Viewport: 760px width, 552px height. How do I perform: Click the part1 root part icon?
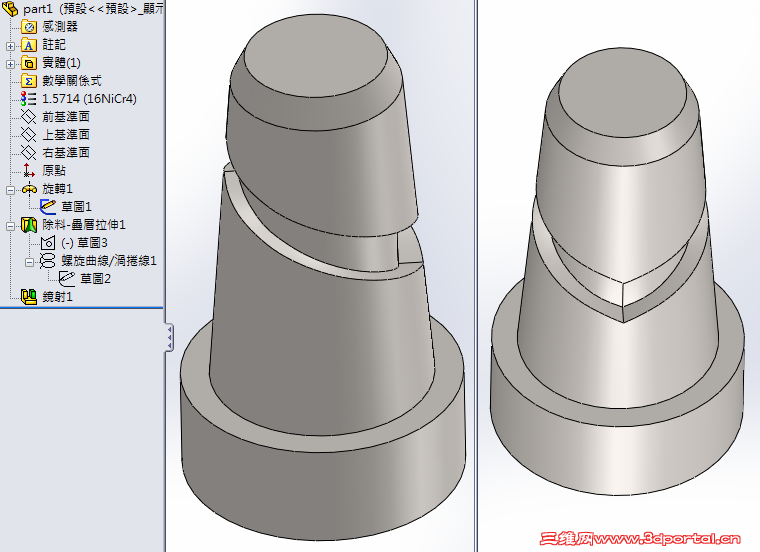point(10,8)
